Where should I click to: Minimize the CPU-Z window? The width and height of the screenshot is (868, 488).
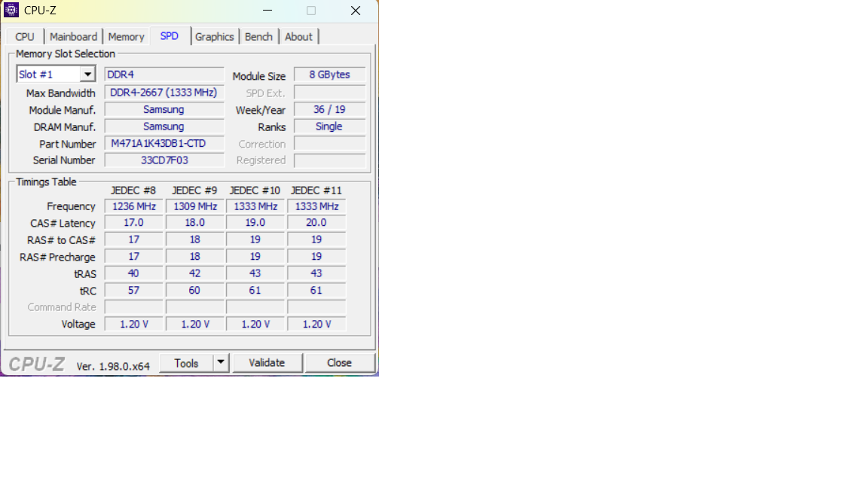(267, 11)
